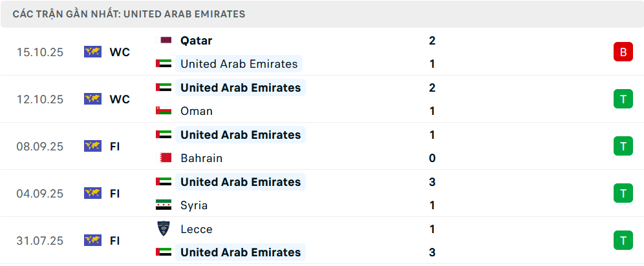Image resolution: width=644 pixels, height=266 pixels.
Task: Click the world map icon for 15.10.25
Action: [x=92, y=52]
